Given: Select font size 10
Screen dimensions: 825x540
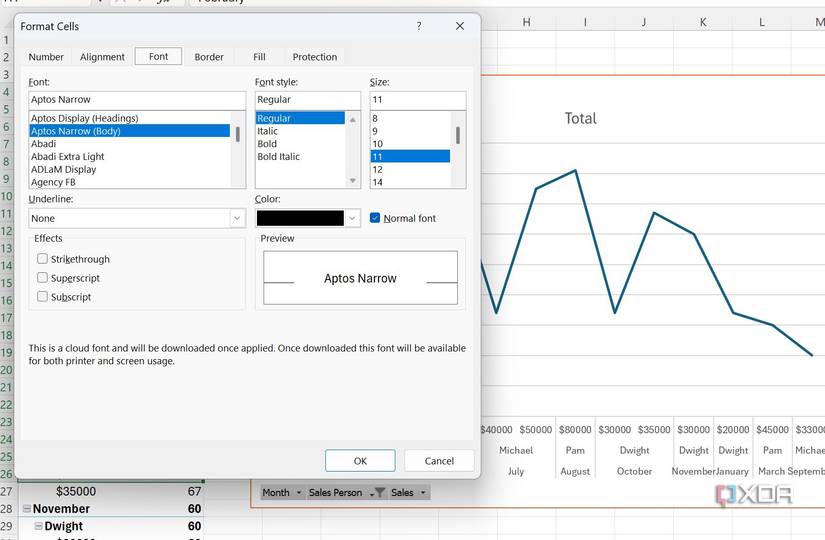Looking at the screenshot, I should pyautogui.click(x=410, y=144).
